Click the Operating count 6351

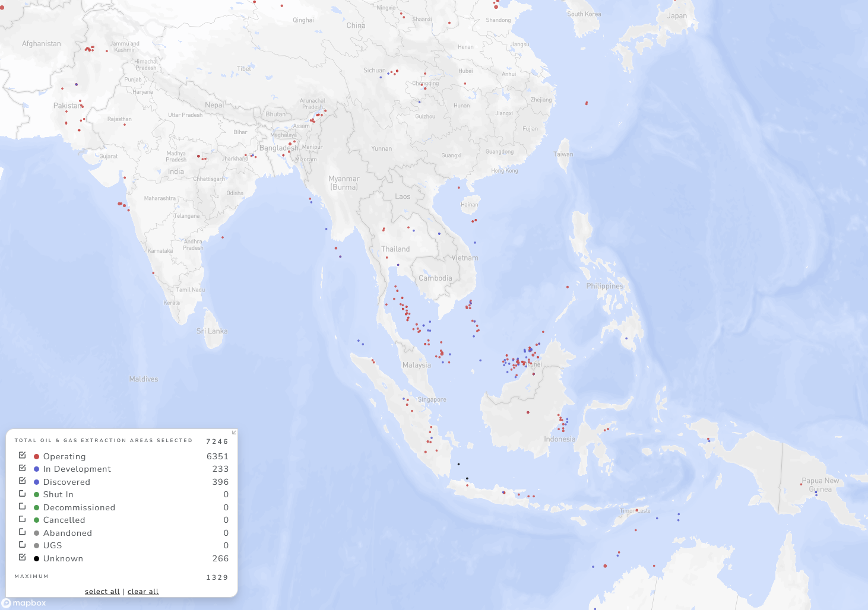point(217,456)
